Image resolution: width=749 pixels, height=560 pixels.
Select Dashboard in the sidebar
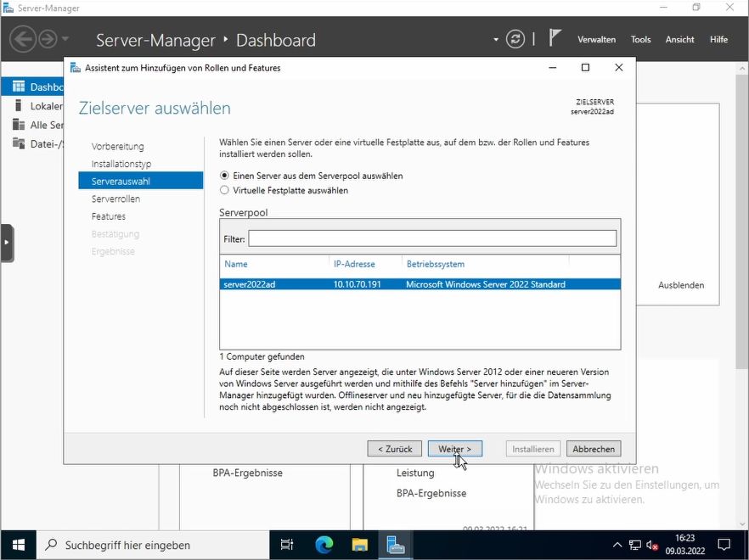click(x=32, y=87)
